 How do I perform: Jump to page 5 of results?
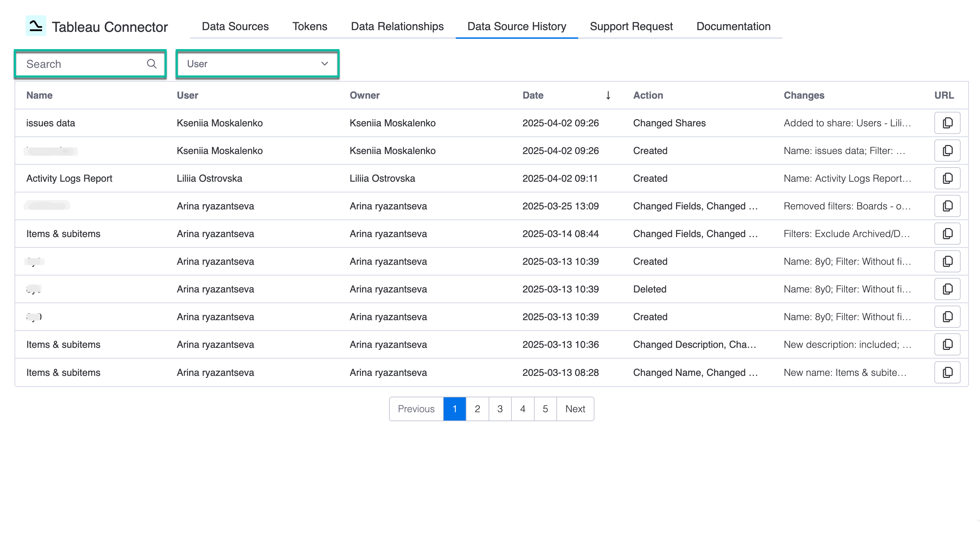point(545,408)
